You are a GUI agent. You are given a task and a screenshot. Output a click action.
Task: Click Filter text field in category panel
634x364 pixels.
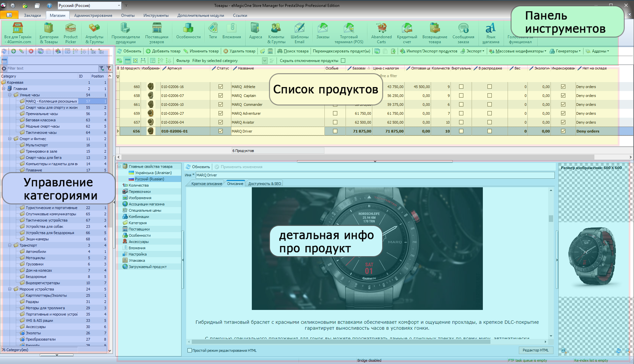[52, 68]
